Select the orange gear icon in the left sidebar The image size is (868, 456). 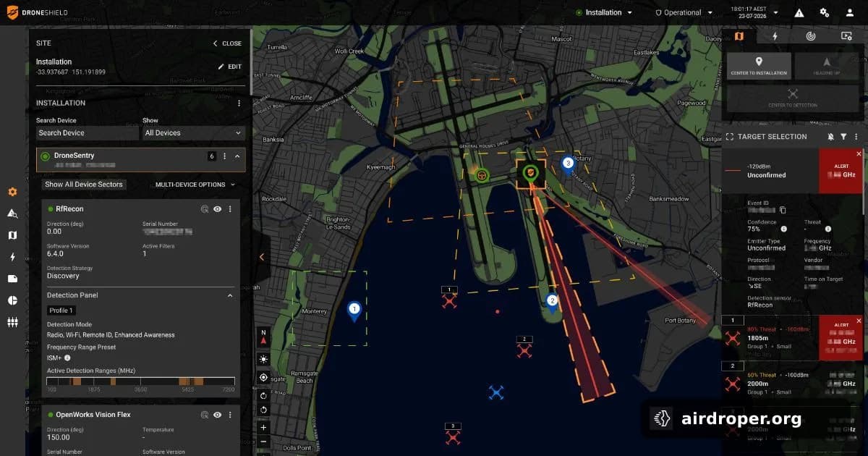(x=12, y=192)
